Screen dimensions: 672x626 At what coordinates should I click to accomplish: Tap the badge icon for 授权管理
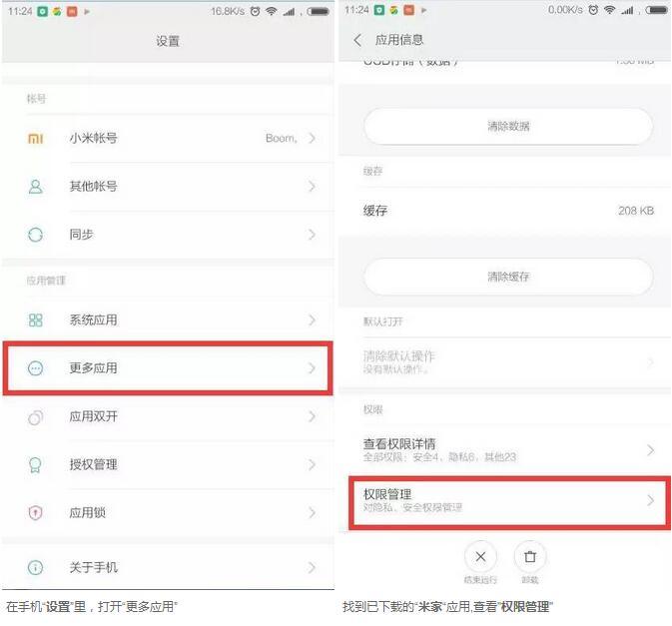point(36,464)
